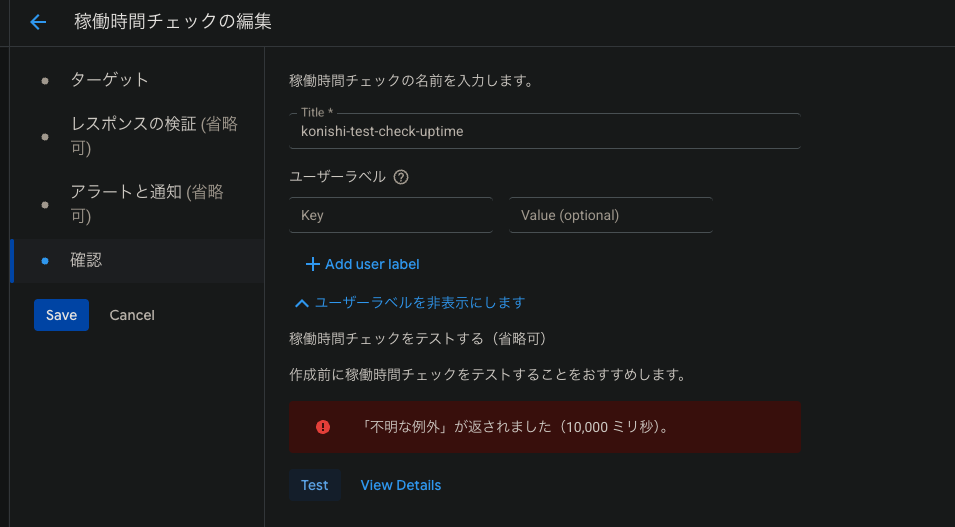The width and height of the screenshot is (955, 527).
Task: Click the 不明な例外 error message text
Action: coord(514,427)
